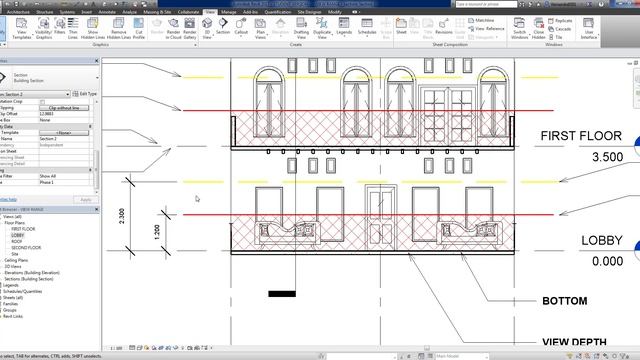This screenshot has width=640, height=360.
Task: Replicate the current window
Action: click(x=560, y=20)
